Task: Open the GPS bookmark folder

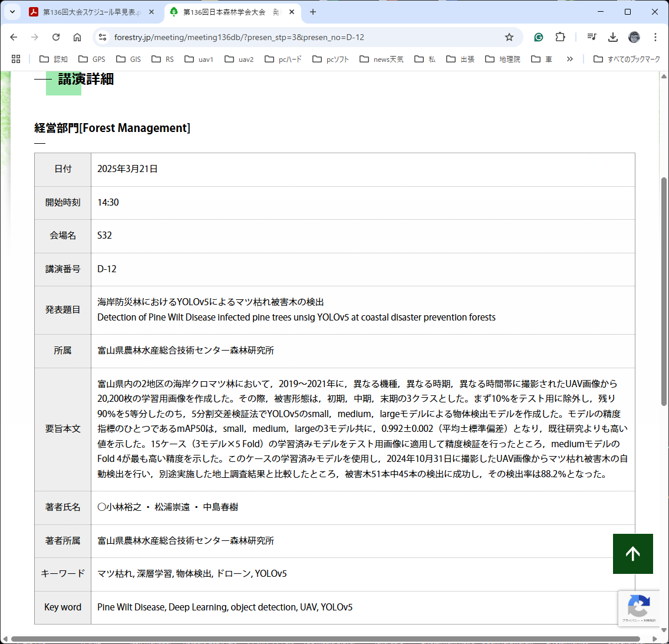Action: tap(92, 60)
